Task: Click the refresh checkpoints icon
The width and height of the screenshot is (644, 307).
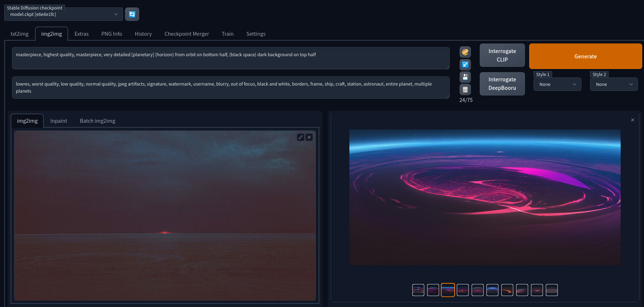Action: coord(132,14)
